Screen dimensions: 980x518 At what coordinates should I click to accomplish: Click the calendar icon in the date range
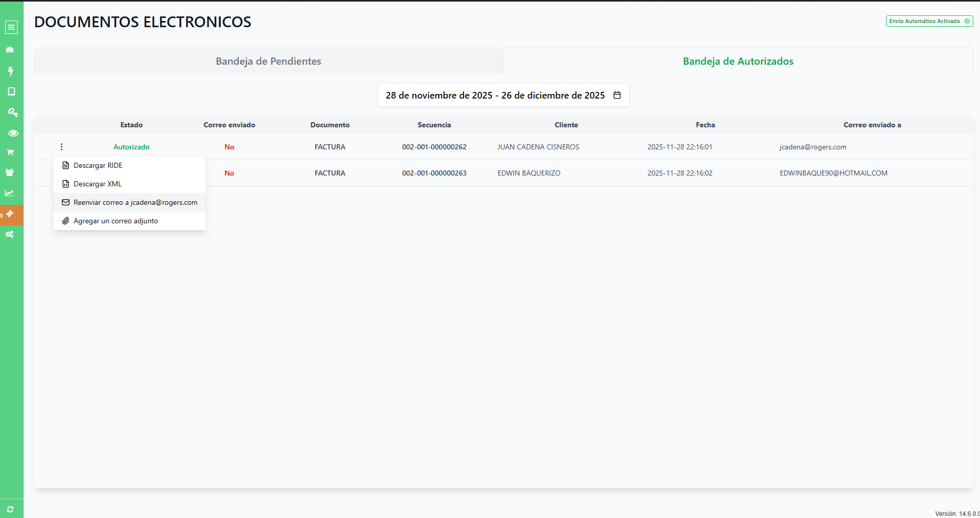[x=617, y=95]
